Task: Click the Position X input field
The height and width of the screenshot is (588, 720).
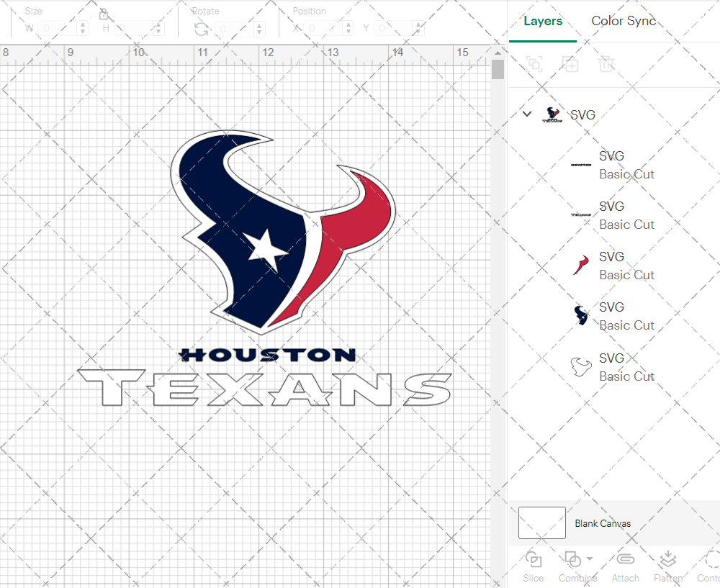Action: tap(323, 29)
